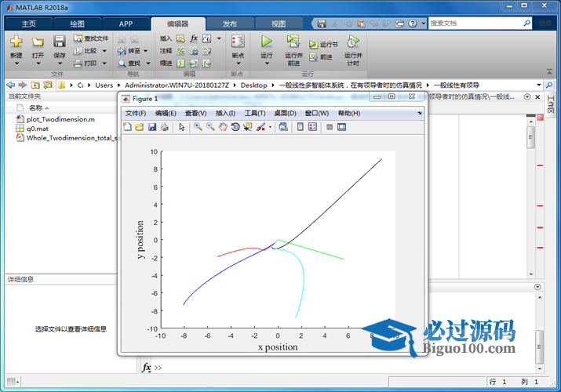Click Compare (比较) button
The height and width of the screenshot is (392, 561).
point(86,51)
